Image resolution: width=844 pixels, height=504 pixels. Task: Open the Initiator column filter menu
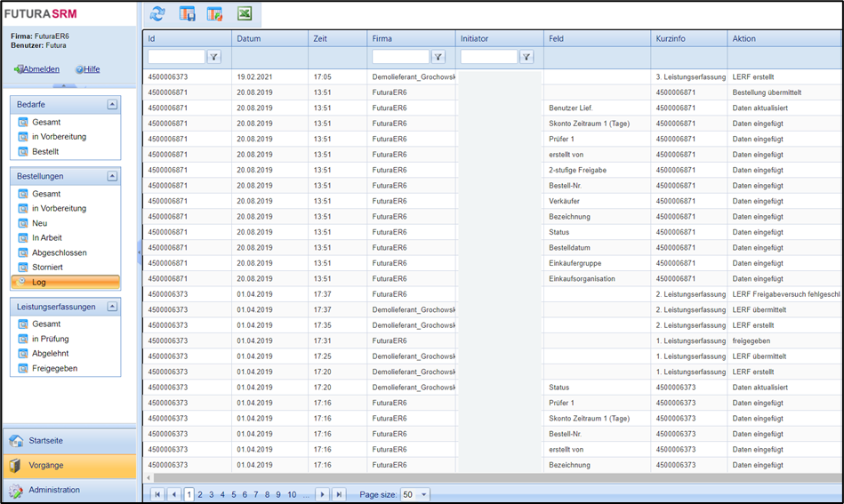pyautogui.click(x=526, y=57)
